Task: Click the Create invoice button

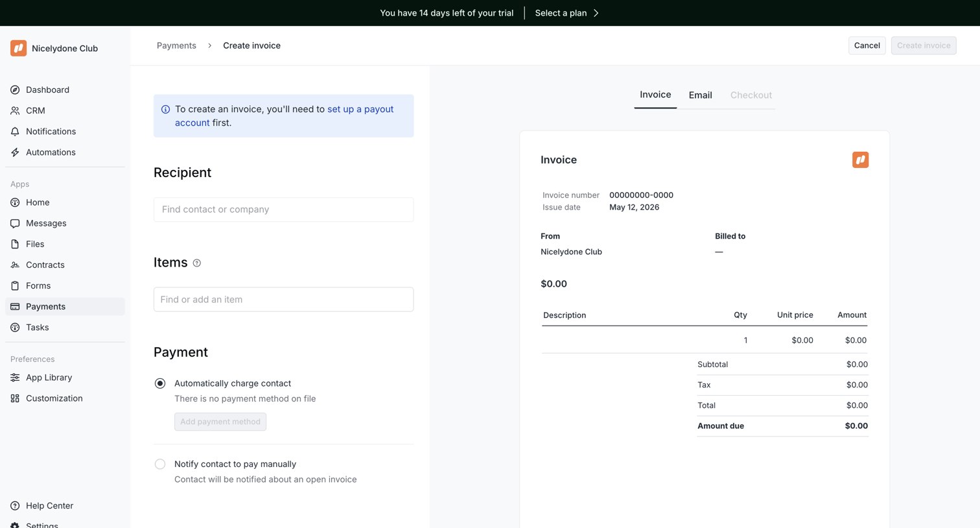Action: [x=923, y=45]
